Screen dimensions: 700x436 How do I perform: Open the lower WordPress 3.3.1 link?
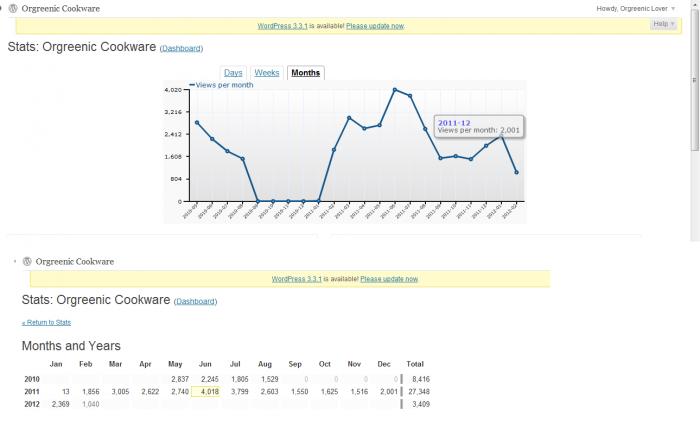296,279
